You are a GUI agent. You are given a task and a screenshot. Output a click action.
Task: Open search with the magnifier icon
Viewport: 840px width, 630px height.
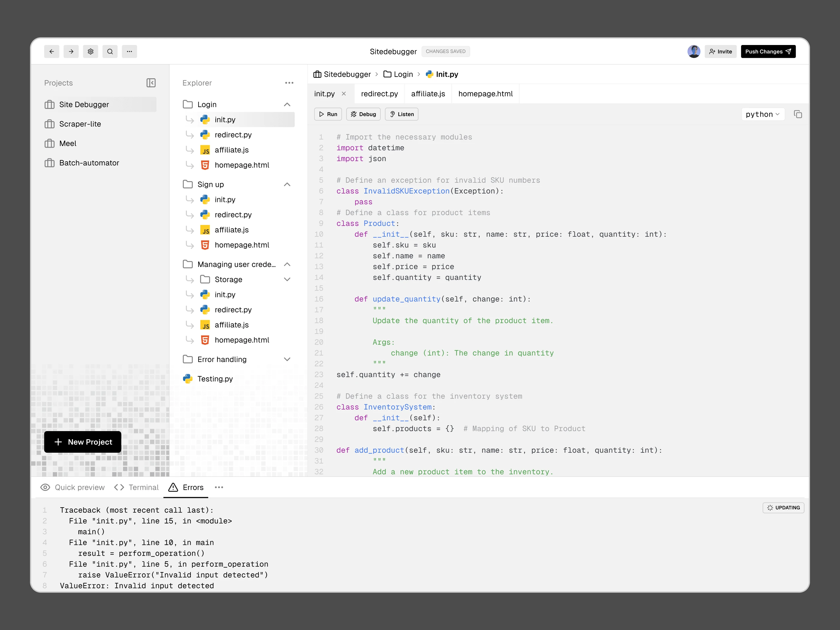(x=110, y=51)
